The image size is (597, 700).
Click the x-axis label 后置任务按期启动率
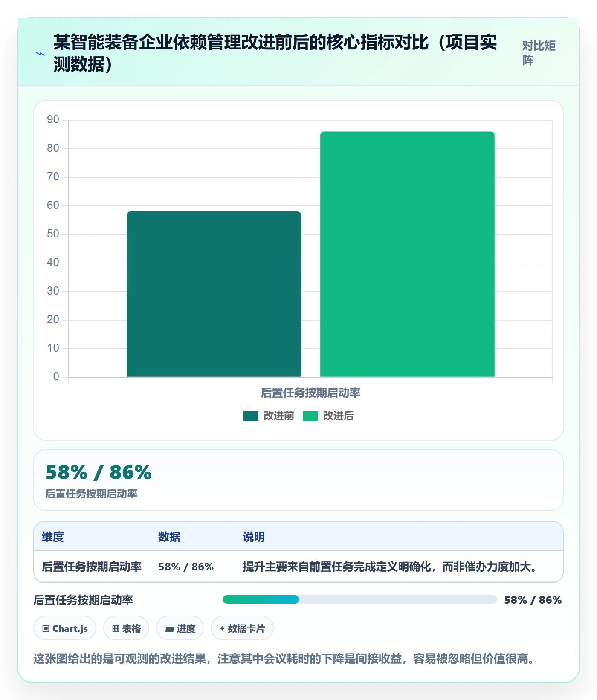click(310, 393)
